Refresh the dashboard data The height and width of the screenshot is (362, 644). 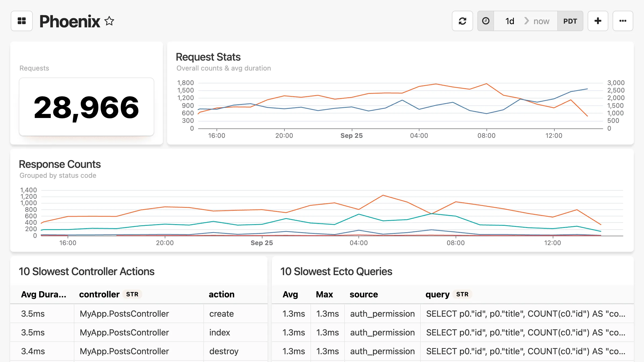click(462, 21)
